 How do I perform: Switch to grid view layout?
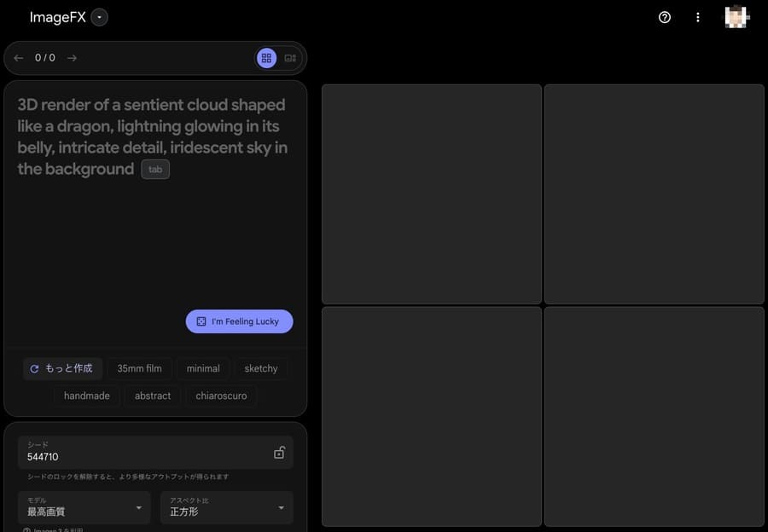pos(266,58)
